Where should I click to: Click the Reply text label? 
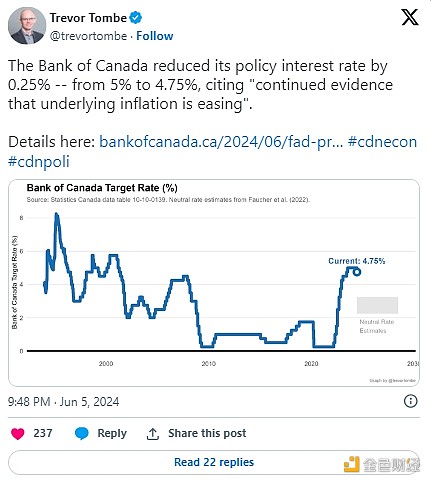pos(112,433)
